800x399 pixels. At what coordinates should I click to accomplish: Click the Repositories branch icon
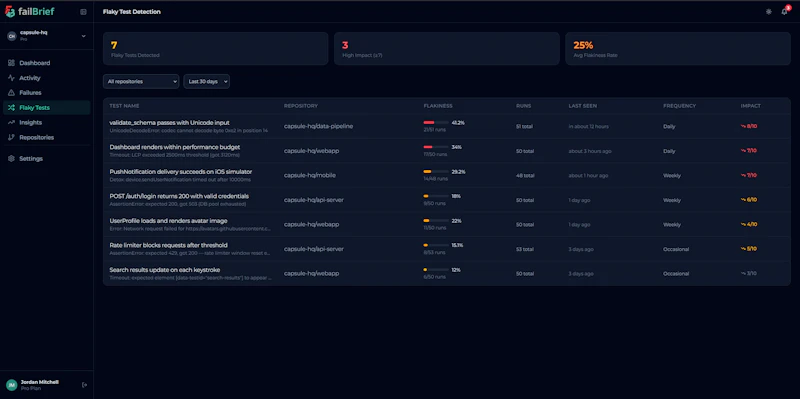click(11, 137)
